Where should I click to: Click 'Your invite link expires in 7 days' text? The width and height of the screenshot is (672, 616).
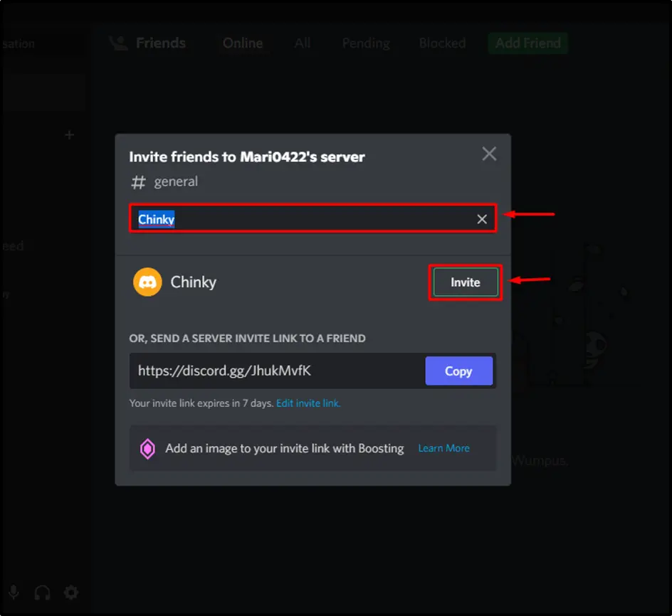(201, 403)
